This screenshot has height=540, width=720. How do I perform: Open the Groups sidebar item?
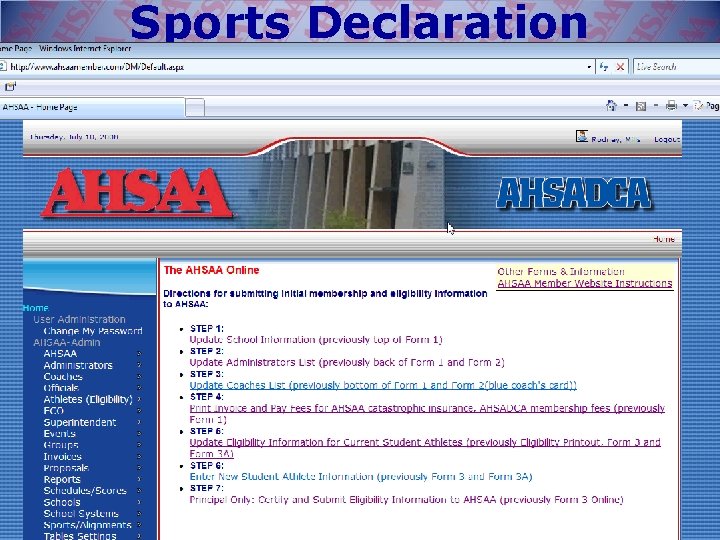[x=61, y=445]
